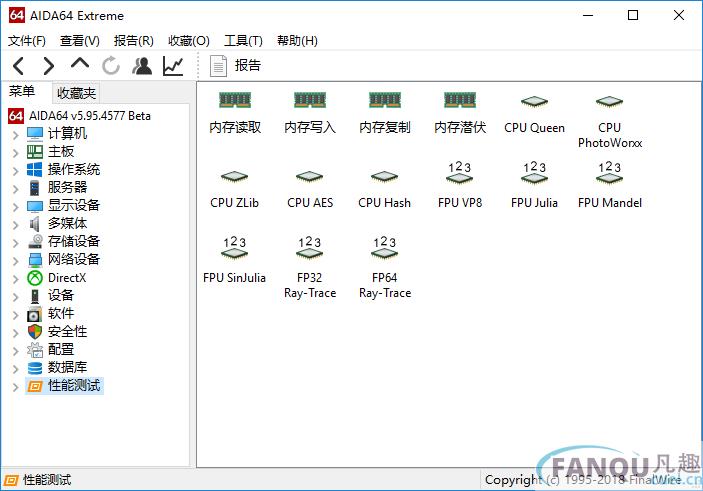Click the 报告 report toolbar button

[x=235, y=66]
